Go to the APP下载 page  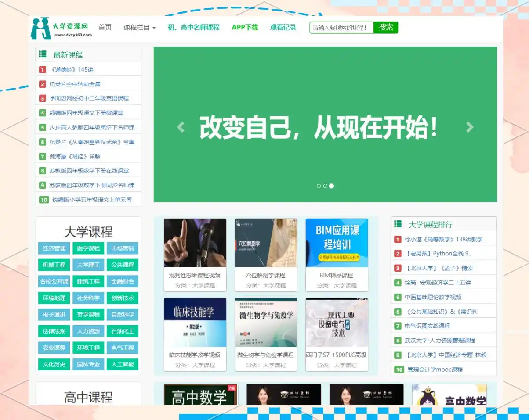(245, 27)
